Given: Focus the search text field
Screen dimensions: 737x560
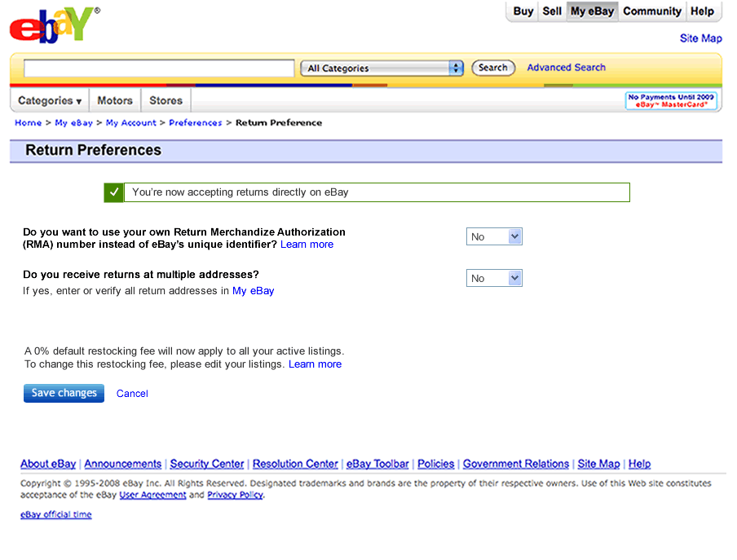Looking at the screenshot, I should click(159, 68).
